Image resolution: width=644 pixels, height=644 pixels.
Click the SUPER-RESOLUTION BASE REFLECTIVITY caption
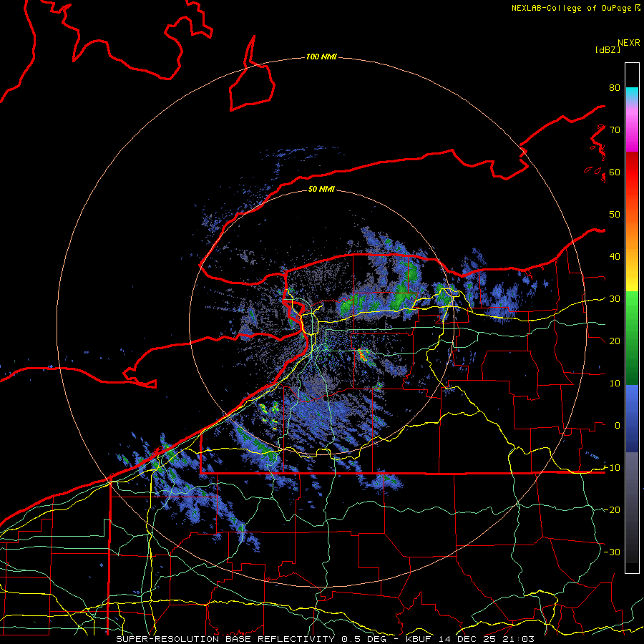tap(225, 639)
